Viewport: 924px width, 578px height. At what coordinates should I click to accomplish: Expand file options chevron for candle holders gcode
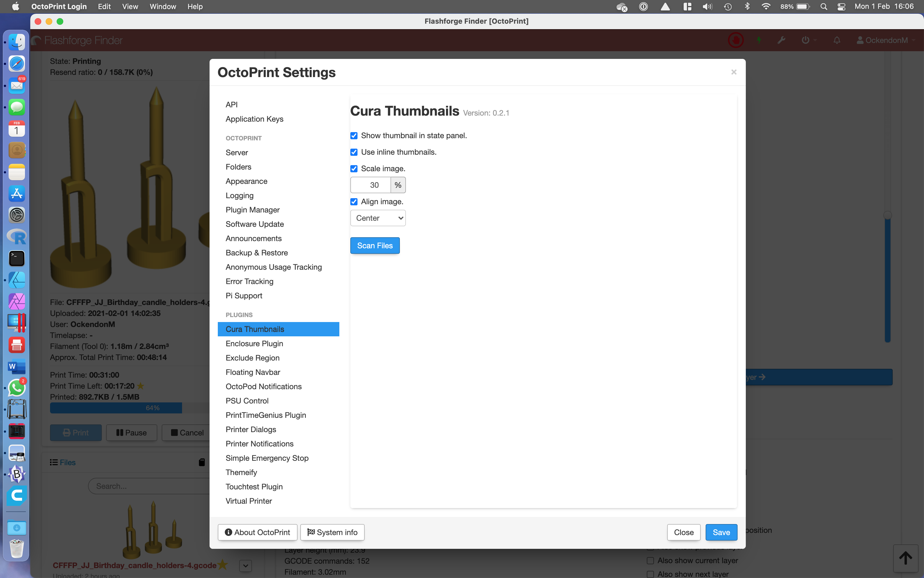tap(246, 565)
